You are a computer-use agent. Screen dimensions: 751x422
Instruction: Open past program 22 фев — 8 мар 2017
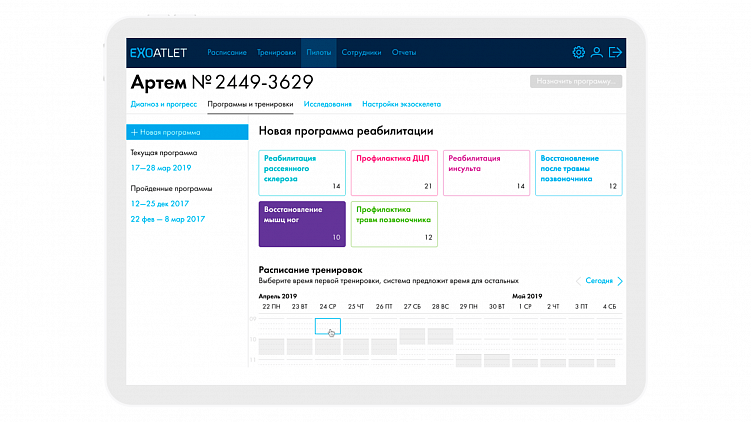(168, 219)
